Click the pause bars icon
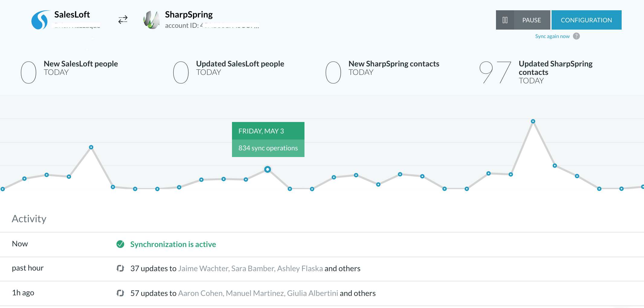The width and height of the screenshot is (644, 308). point(505,20)
